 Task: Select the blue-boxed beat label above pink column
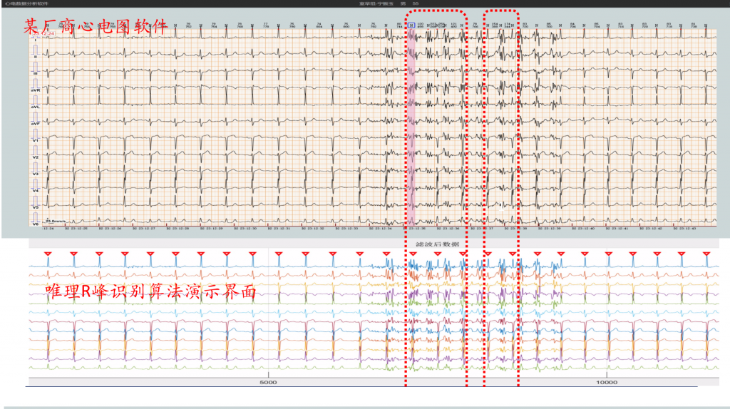click(411, 24)
